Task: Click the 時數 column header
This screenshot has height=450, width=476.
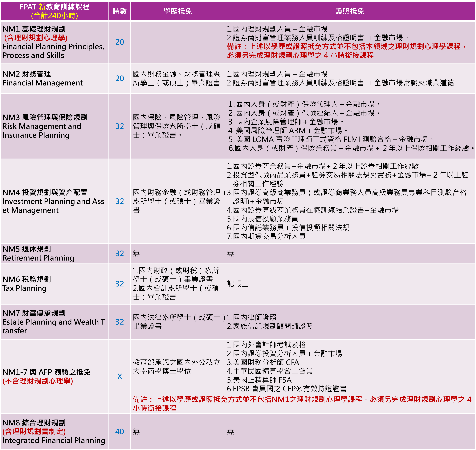Action: coord(119,11)
